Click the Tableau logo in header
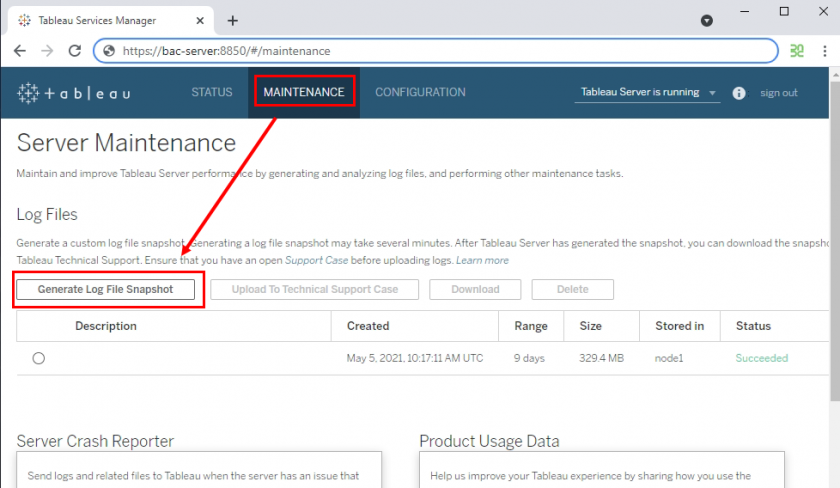The height and width of the screenshot is (488, 840). coord(73,93)
